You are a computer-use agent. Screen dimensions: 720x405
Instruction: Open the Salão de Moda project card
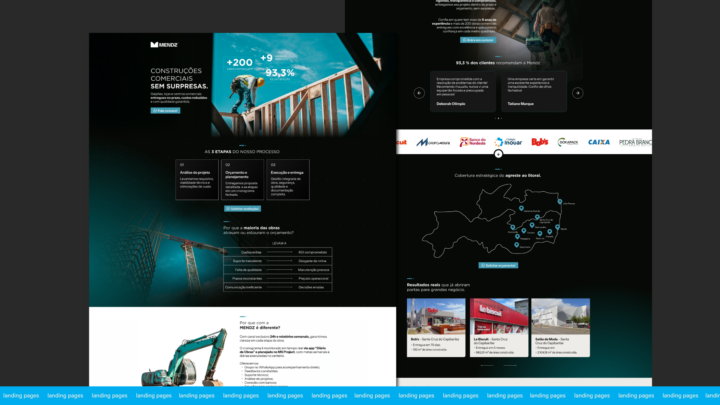pos(560,326)
